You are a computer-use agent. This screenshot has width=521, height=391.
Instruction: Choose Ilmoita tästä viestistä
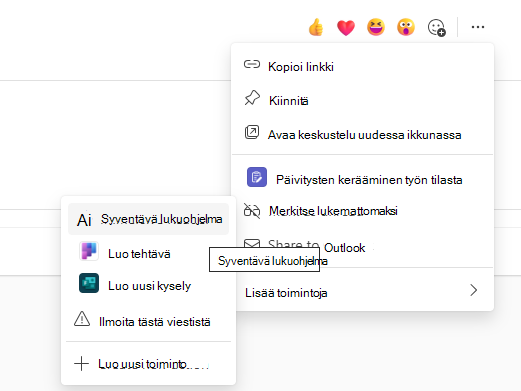pyautogui.click(x=148, y=321)
